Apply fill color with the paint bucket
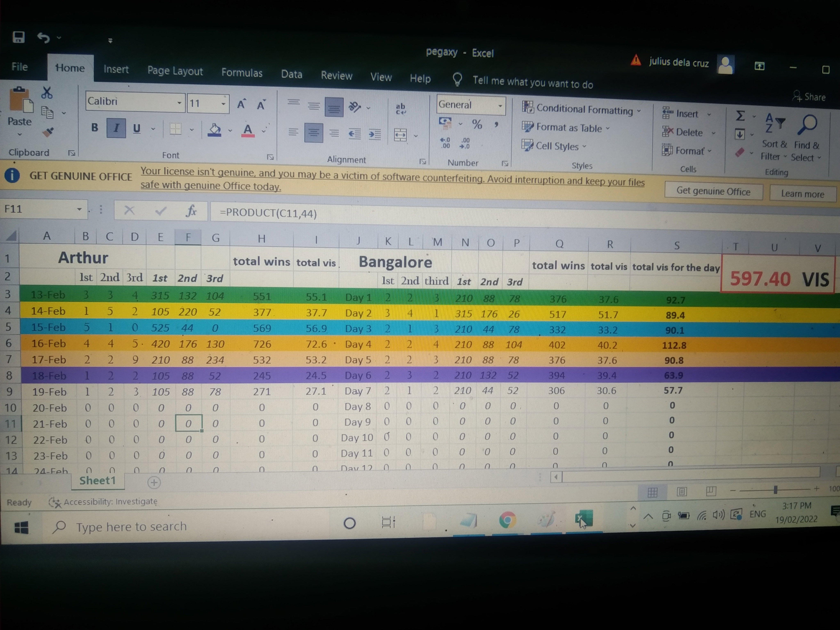 [x=215, y=130]
